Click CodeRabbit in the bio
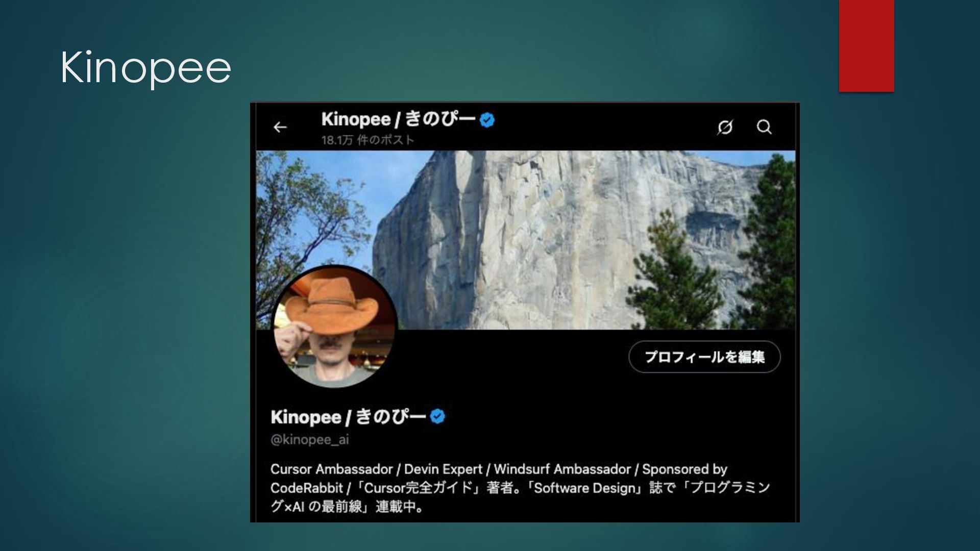The height and width of the screenshot is (551, 980). click(x=306, y=488)
